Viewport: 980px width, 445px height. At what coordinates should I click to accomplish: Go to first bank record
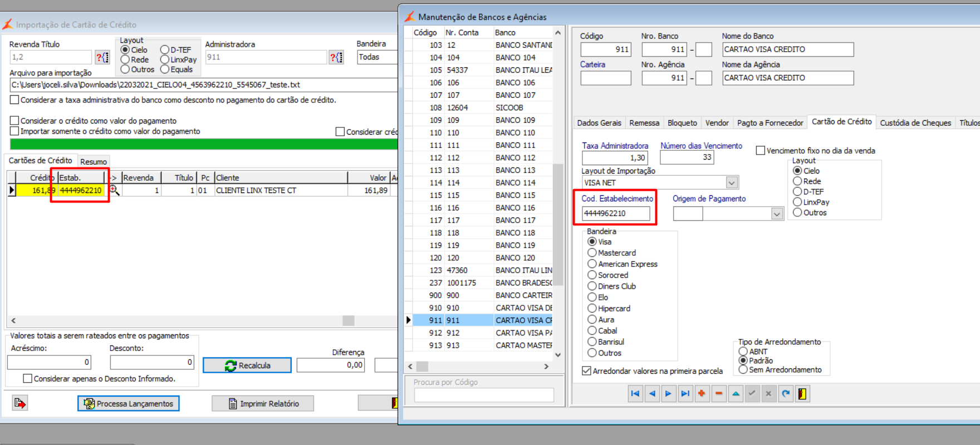(635, 394)
